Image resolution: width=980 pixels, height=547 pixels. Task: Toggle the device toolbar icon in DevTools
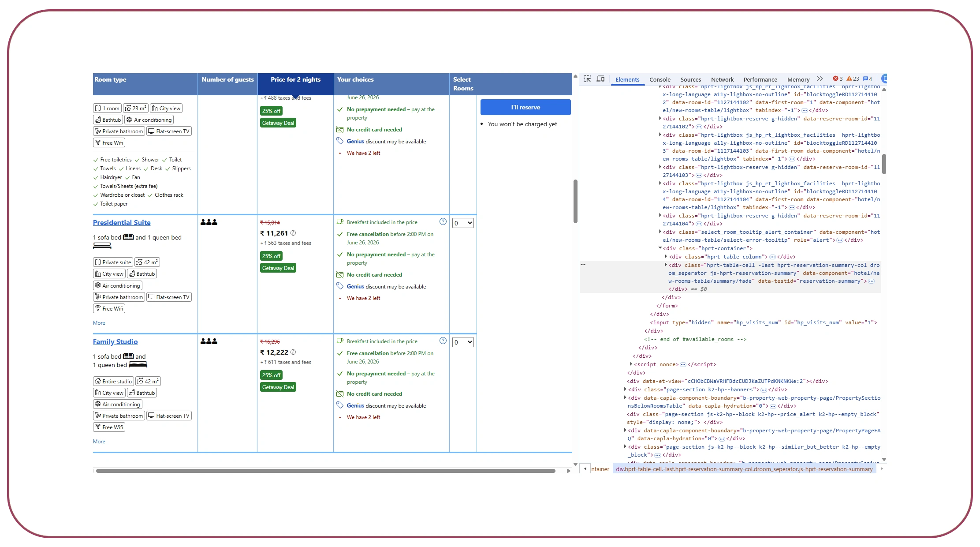click(x=600, y=79)
